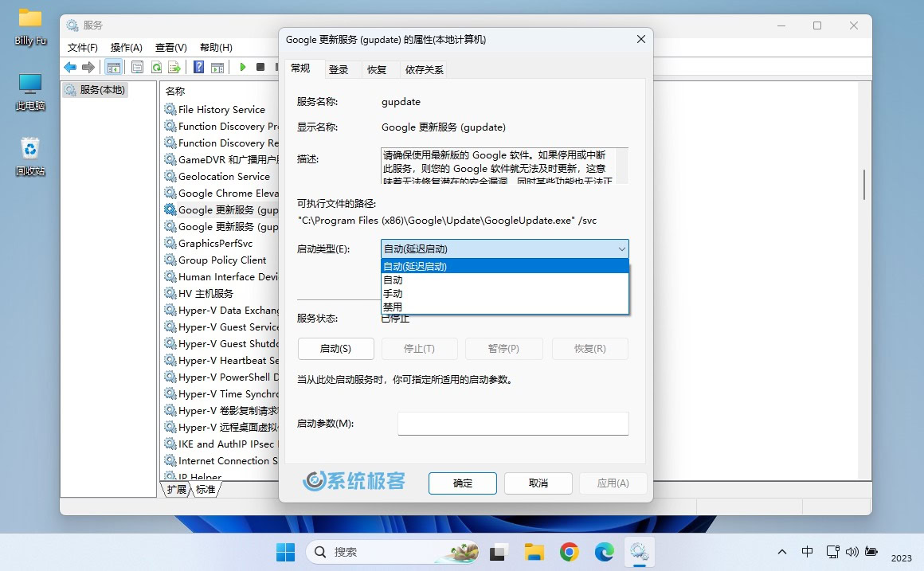Close the gupdate properties dialog

[641, 40]
